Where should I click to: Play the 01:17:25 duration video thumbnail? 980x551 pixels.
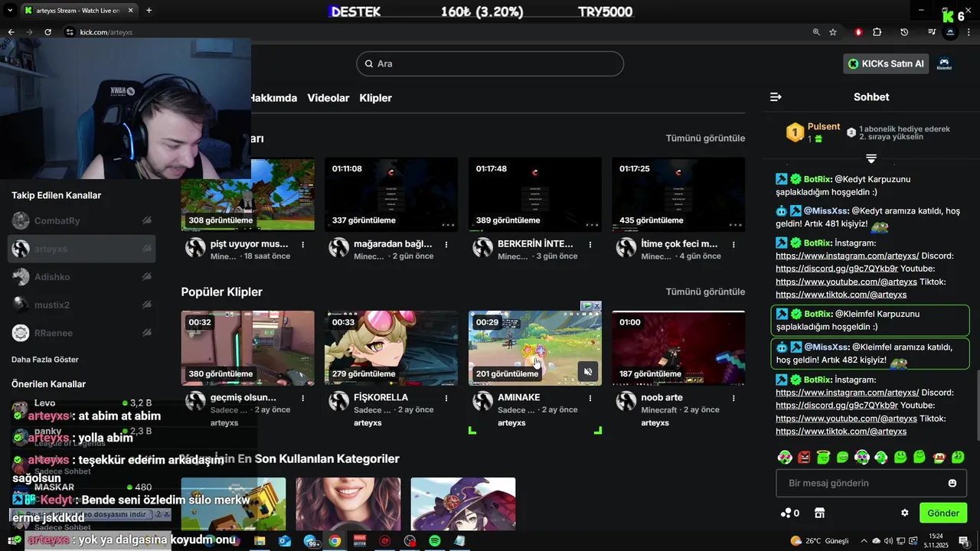(678, 194)
